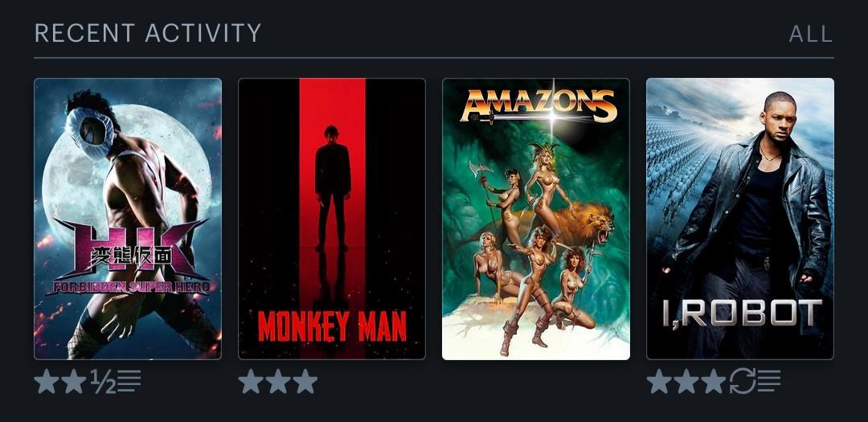Click the first star under Monkey Man
Viewport: 868px width, 422px height.
(251, 382)
